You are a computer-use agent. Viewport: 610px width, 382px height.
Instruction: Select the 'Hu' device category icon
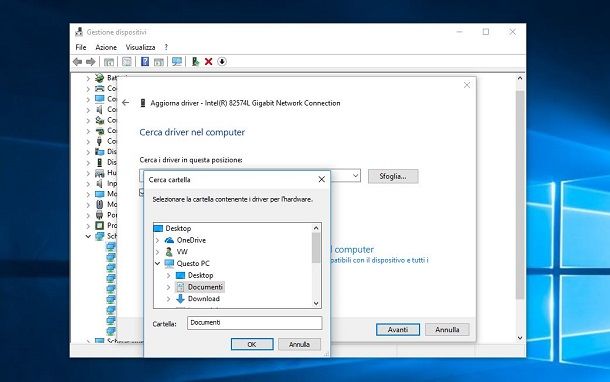point(100,173)
